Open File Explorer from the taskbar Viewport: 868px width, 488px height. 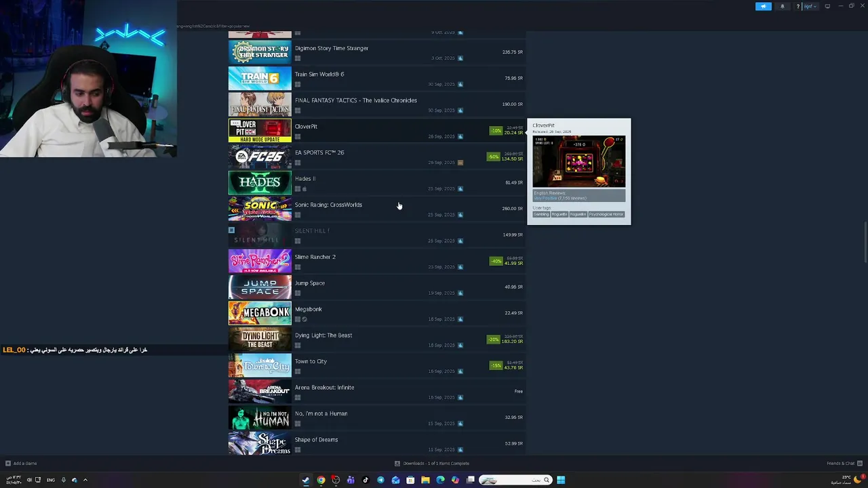(x=425, y=480)
